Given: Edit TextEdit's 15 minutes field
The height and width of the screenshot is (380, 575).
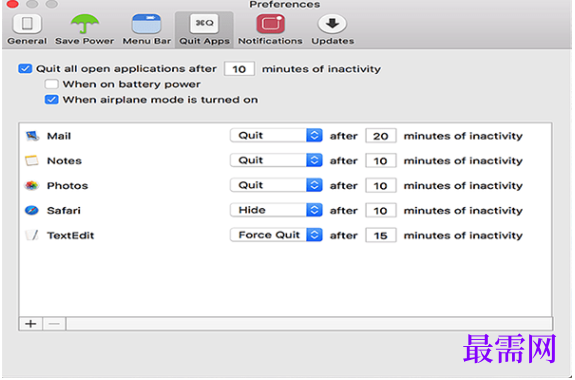Looking at the screenshot, I should (381, 235).
